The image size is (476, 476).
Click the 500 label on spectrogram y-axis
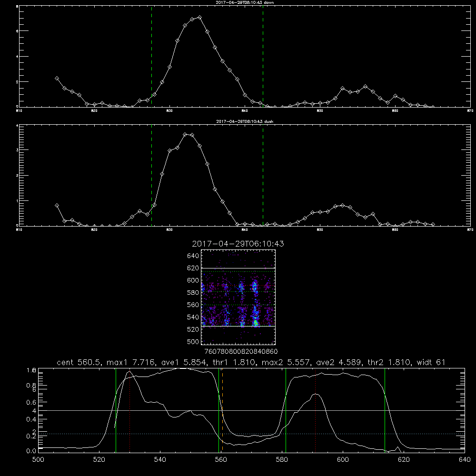click(x=193, y=341)
